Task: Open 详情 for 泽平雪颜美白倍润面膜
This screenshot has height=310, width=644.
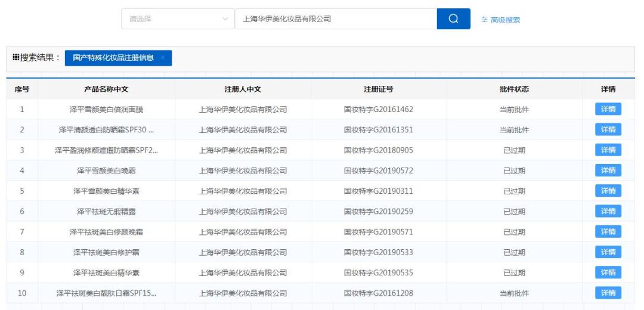Action: click(608, 109)
